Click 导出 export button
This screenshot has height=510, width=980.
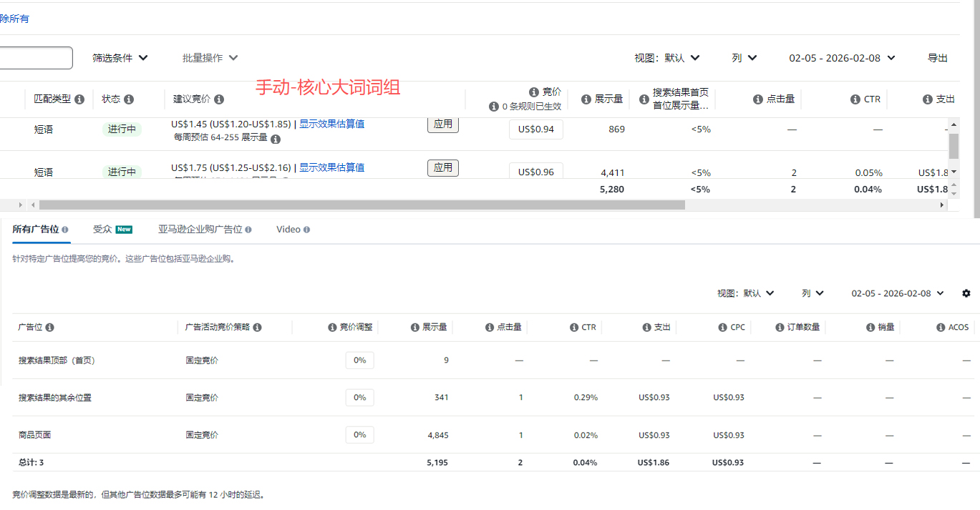(x=937, y=58)
